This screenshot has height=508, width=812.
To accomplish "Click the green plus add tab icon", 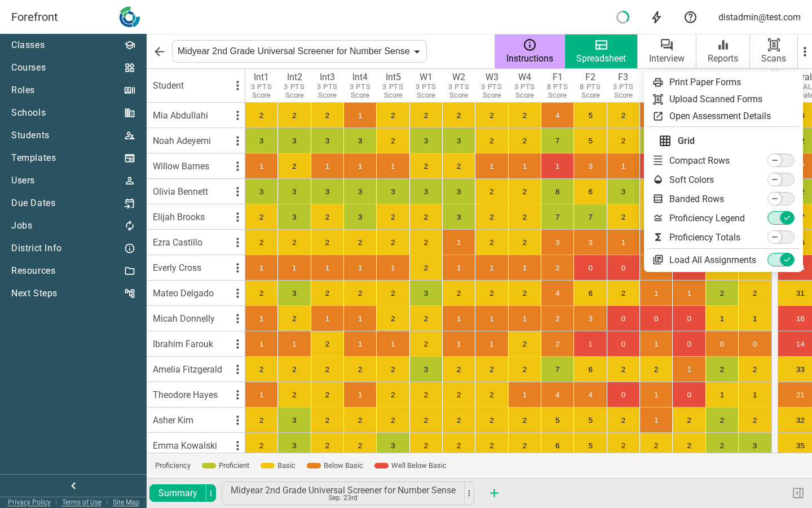I will click(494, 493).
